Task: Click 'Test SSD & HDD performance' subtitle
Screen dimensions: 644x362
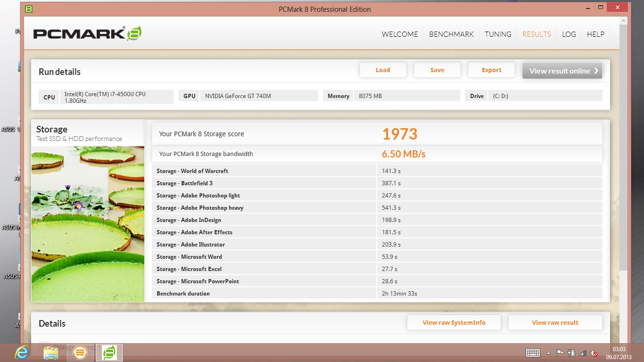Action: 79,139
